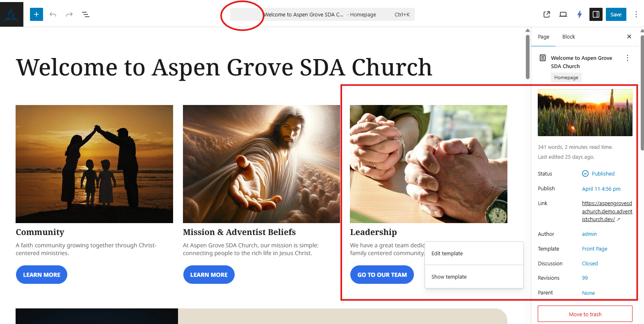
Task: Change Discussion setting from Closed
Action: point(590,264)
